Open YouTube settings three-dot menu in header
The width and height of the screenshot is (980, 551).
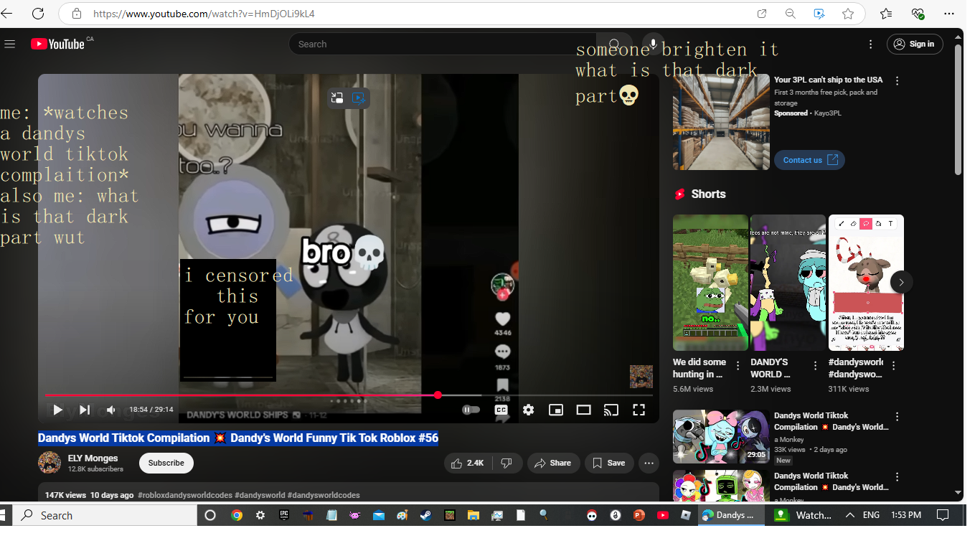pos(870,44)
